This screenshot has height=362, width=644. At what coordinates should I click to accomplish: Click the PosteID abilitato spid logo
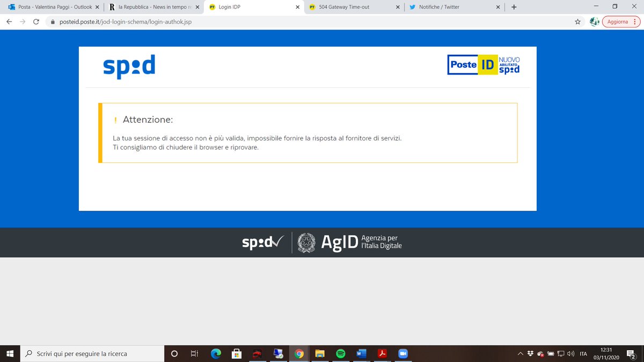pyautogui.click(x=484, y=64)
